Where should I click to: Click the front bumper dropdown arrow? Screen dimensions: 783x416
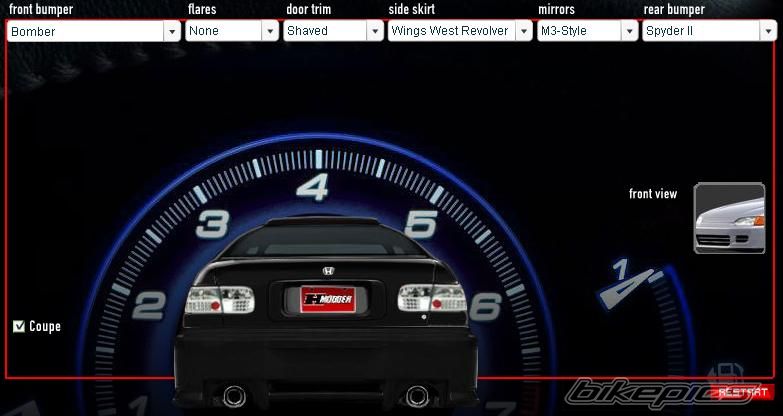pyautogui.click(x=172, y=31)
